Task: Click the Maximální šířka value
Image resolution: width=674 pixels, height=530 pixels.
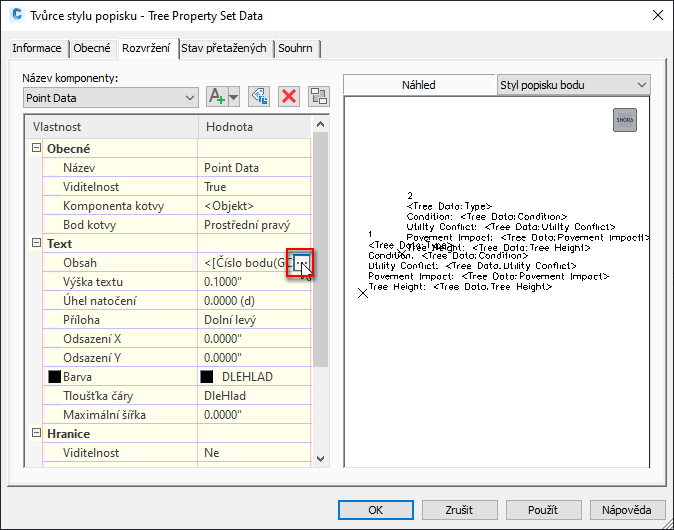Action: 254,414
